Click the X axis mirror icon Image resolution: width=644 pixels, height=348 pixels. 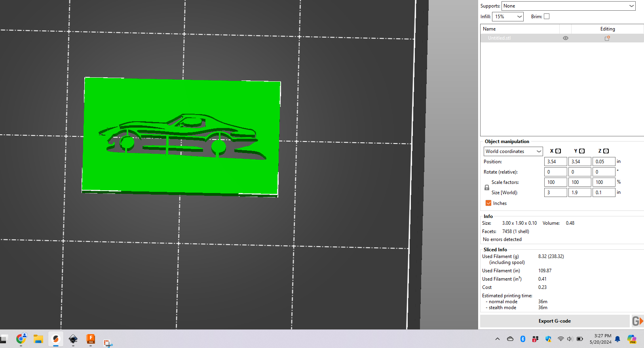click(x=558, y=151)
